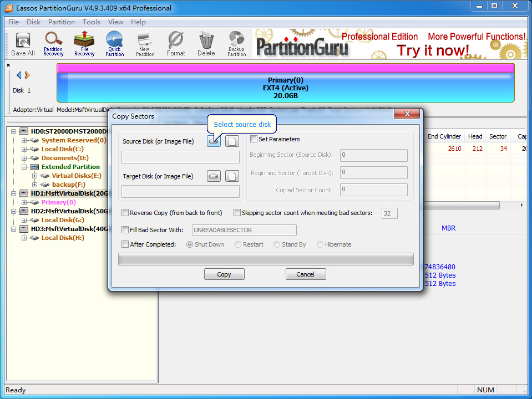Click the PartitionGuru app icon in title bar
The image size is (532, 399).
pos(9,8)
